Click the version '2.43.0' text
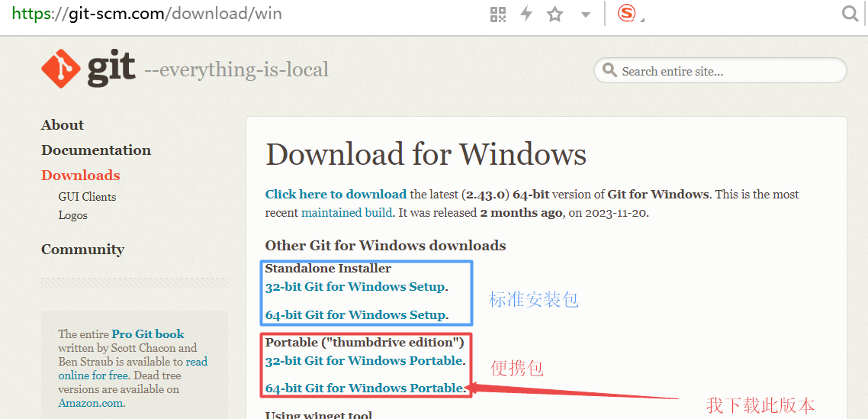Image resolution: width=868 pixels, height=419 pixels. 484,195
